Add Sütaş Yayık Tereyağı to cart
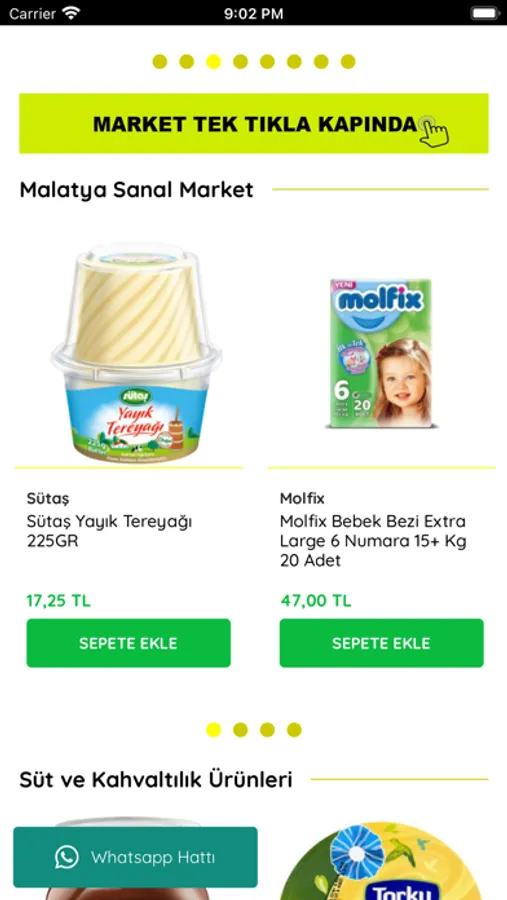This screenshot has width=507, height=900. (x=129, y=643)
